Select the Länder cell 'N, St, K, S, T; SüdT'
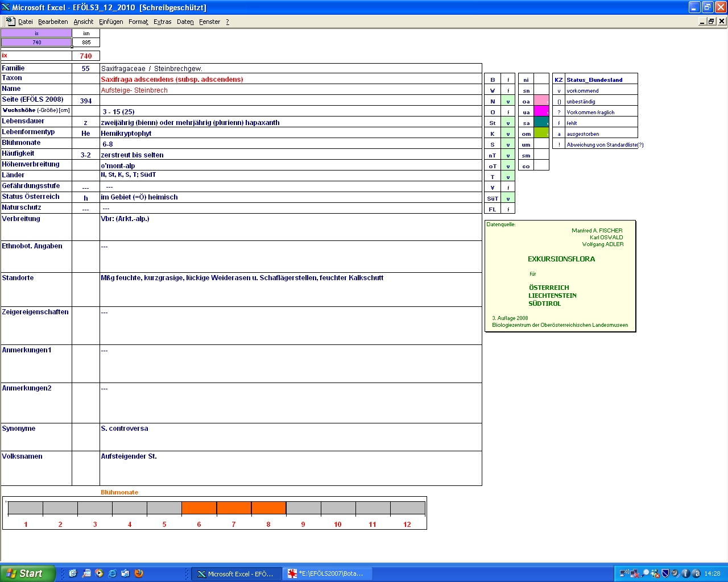 pyautogui.click(x=291, y=175)
